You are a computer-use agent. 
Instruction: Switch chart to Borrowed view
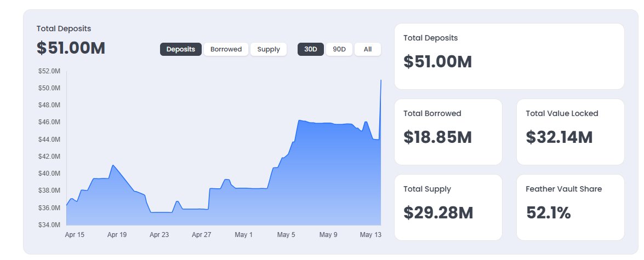click(x=226, y=49)
